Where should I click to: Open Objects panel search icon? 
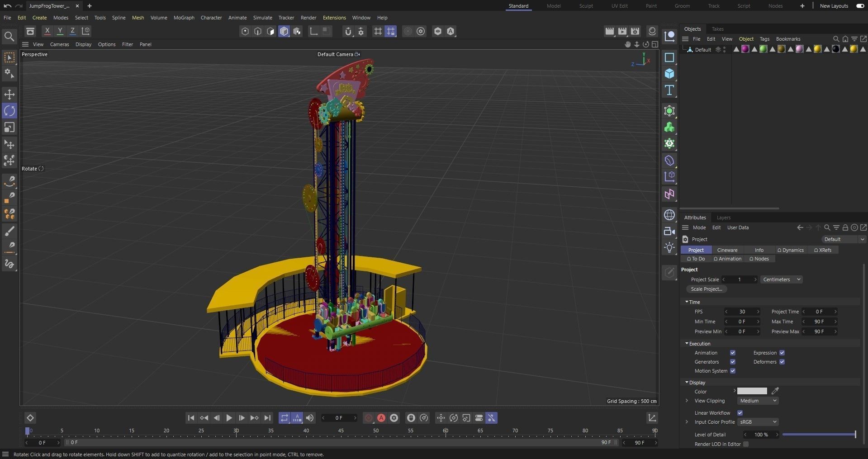(x=836, y=39)
